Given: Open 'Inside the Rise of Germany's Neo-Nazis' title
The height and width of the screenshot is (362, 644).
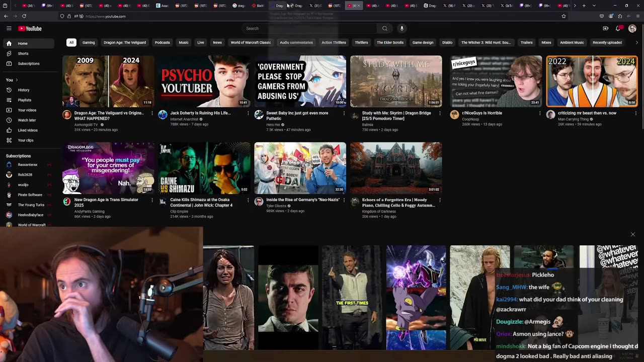Looking at the screenshot, I should pyautogui.click(x=303, y=200).
